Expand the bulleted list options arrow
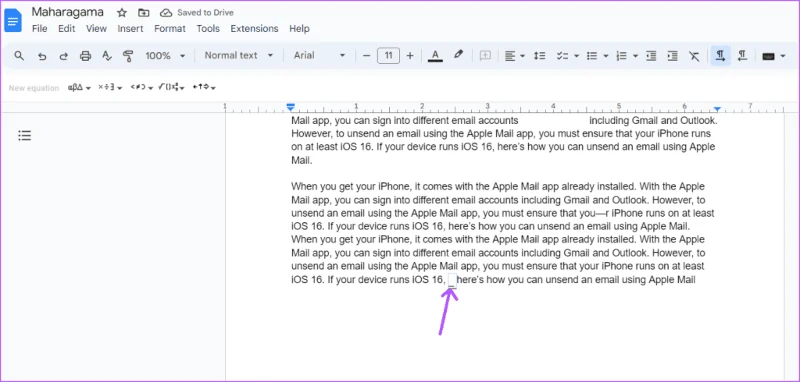This screenshot has width=800, height=382. pyautogui.click(x=606, y=56)
